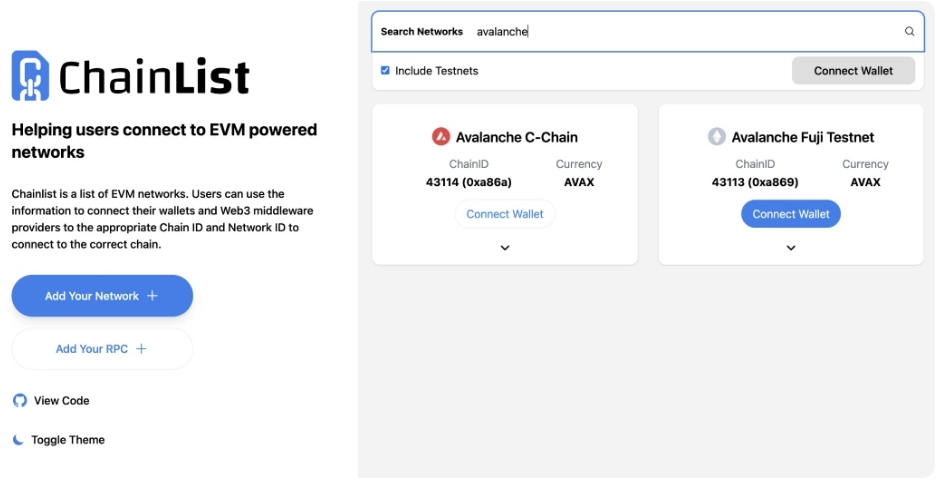Click the ChainID label in C-Chain card
The width and height of the screenshot is (936, 480).
[469, 164]
